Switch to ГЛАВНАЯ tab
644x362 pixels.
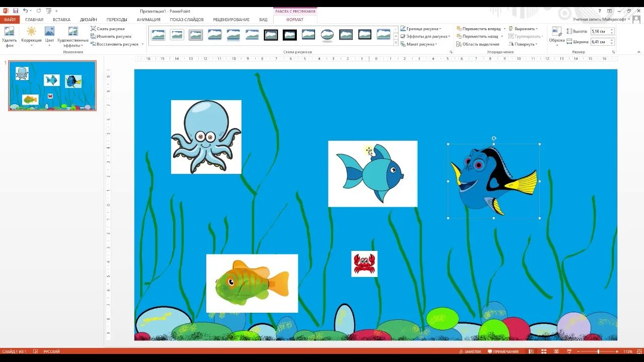(34, 20)
